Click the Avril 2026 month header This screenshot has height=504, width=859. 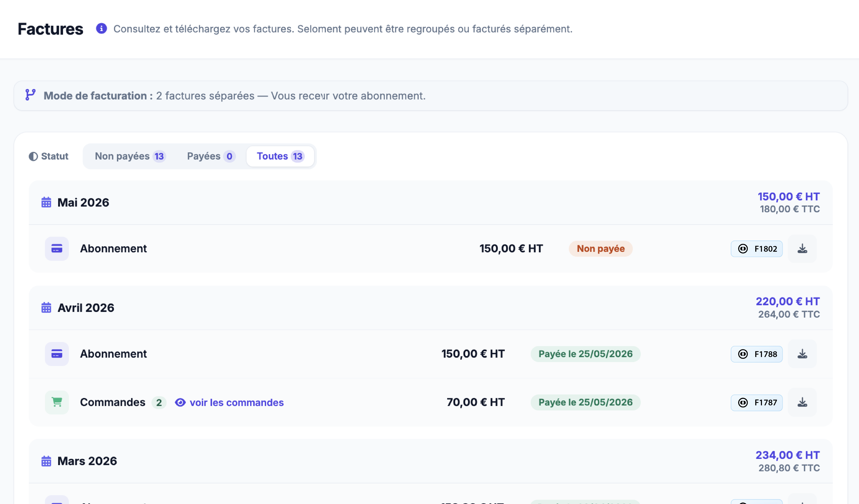pyautogui.click(x=431, y=308)
